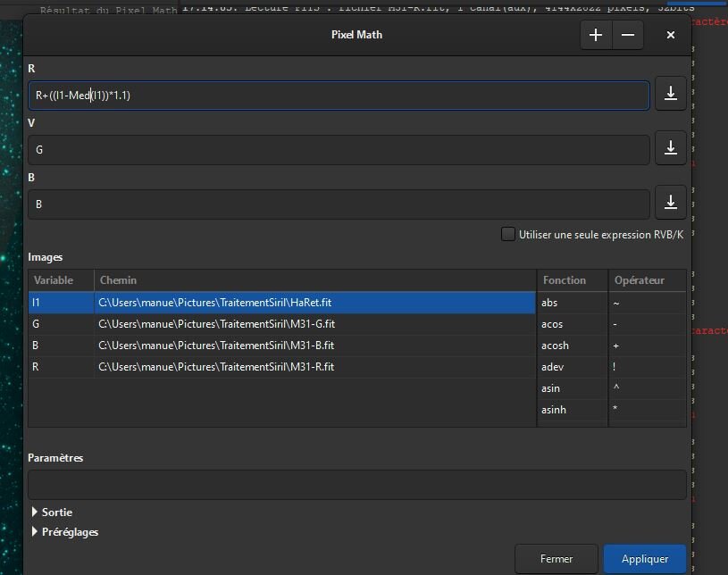Click into the V expression field
728x575 pixels.
pos(339,150)
